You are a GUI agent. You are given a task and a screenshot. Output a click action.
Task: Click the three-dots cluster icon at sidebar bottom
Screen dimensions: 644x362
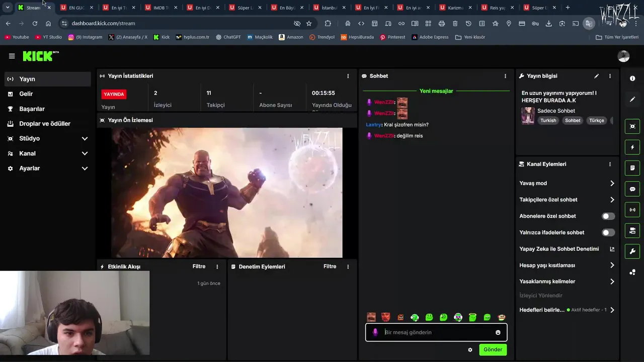[632, 272]
